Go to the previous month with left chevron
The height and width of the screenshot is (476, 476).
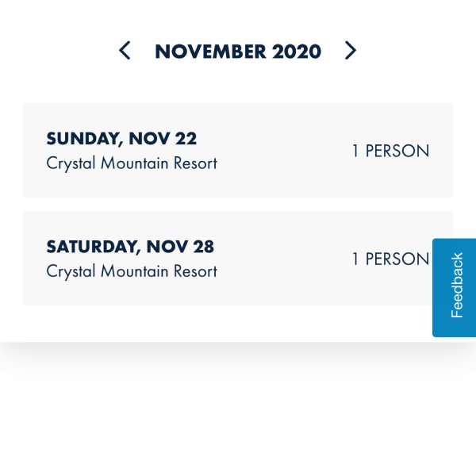[125, 51]
